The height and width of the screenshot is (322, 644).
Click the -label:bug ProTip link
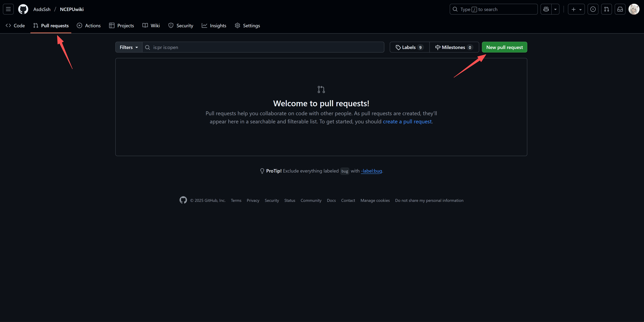click(371, 171)
